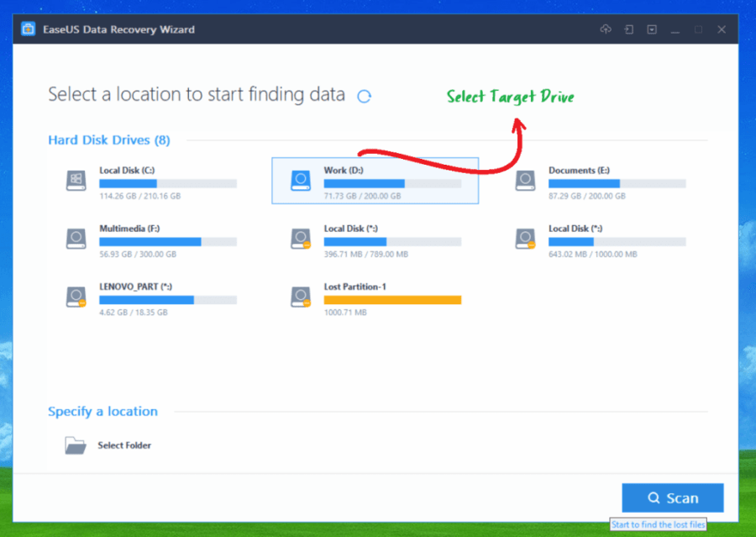Click 643.02 MB / 1000.00 MB text
Image resolution: width=756 pixels, height=537 pixels.
click(x=592, y=255)
